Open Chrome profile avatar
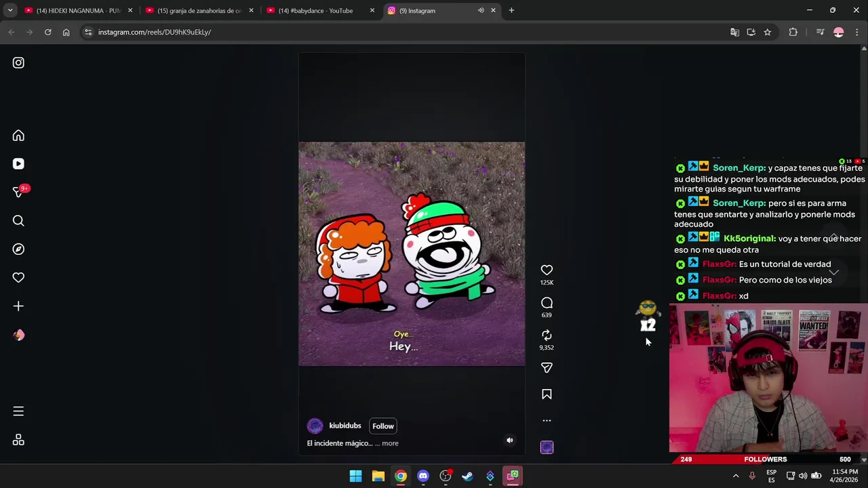The height and width of the screenshot is (488, 868). click(839, 32)
